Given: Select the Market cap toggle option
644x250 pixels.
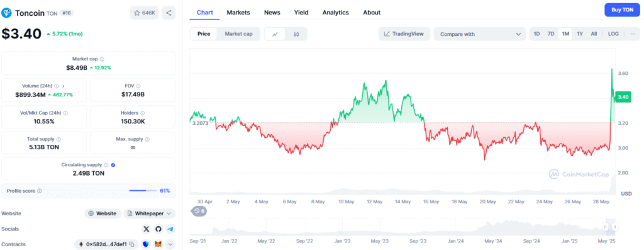Looking at the screenshot, I should 238,34.
